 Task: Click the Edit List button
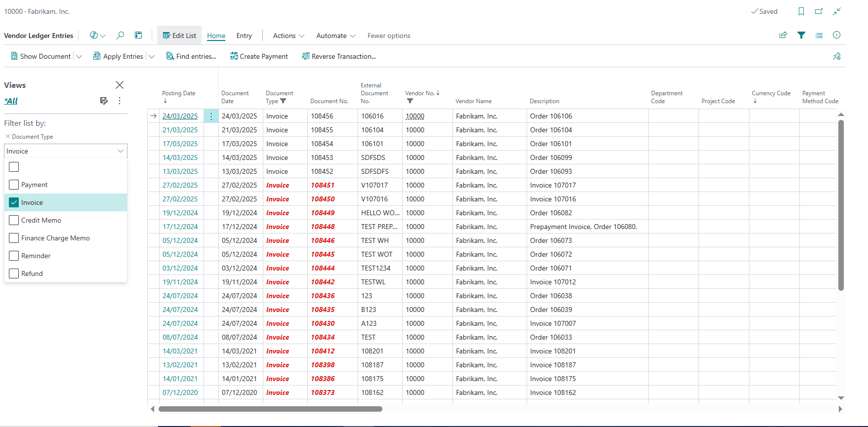(x=179, y=36)
